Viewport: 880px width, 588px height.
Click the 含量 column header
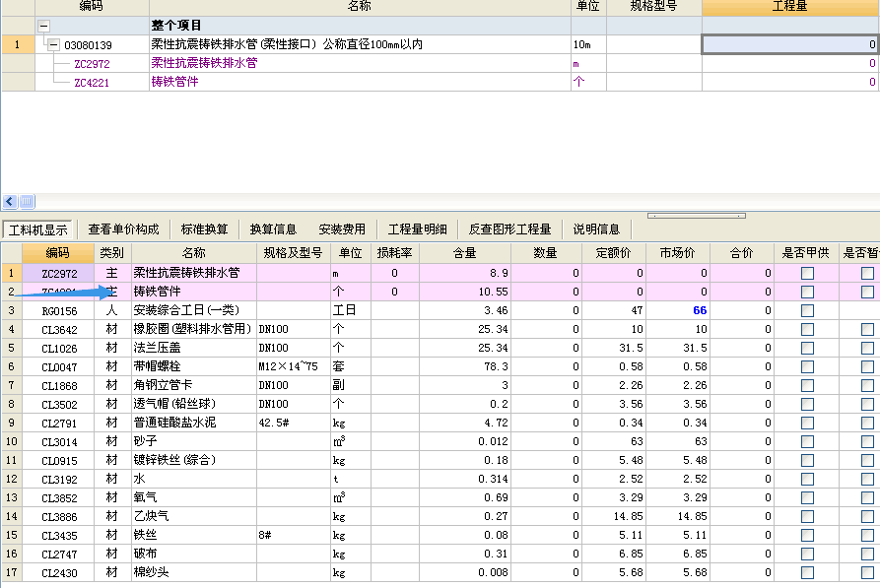coord(465,253)
